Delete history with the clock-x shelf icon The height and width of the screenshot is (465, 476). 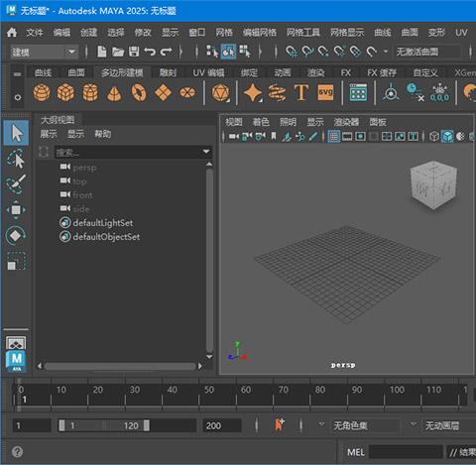tap(416, 92)
